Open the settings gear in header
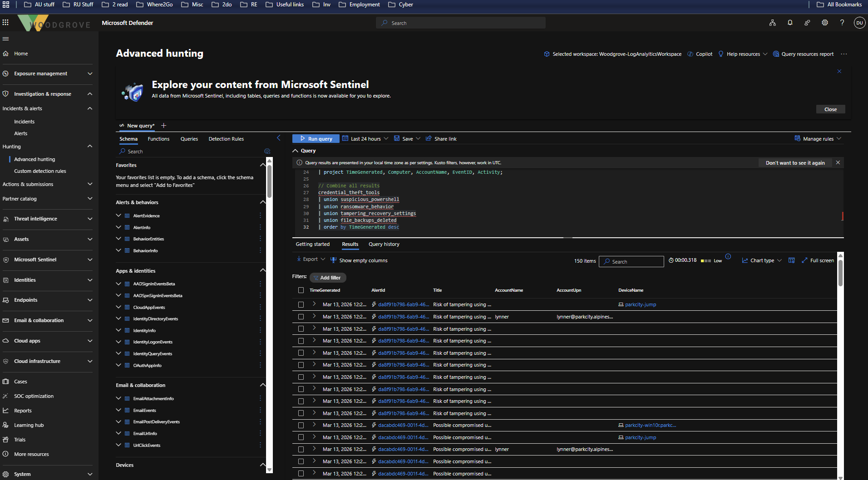 824,23
